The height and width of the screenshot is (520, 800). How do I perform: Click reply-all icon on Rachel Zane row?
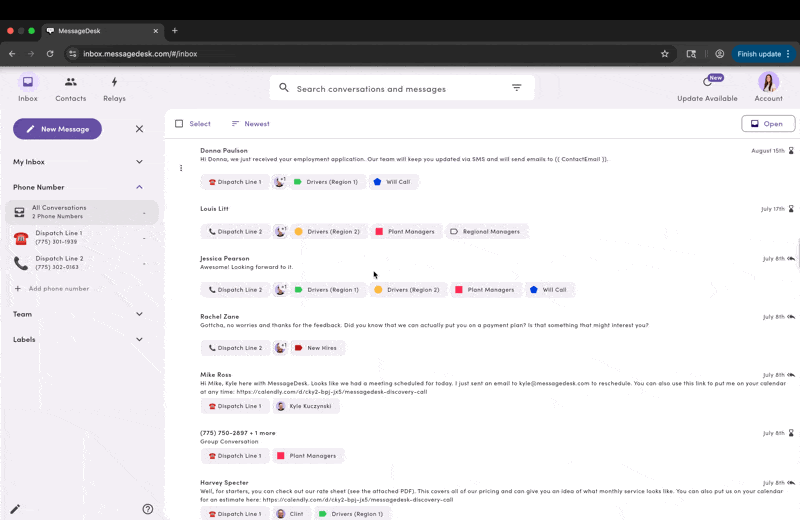[x=791, y=317]
